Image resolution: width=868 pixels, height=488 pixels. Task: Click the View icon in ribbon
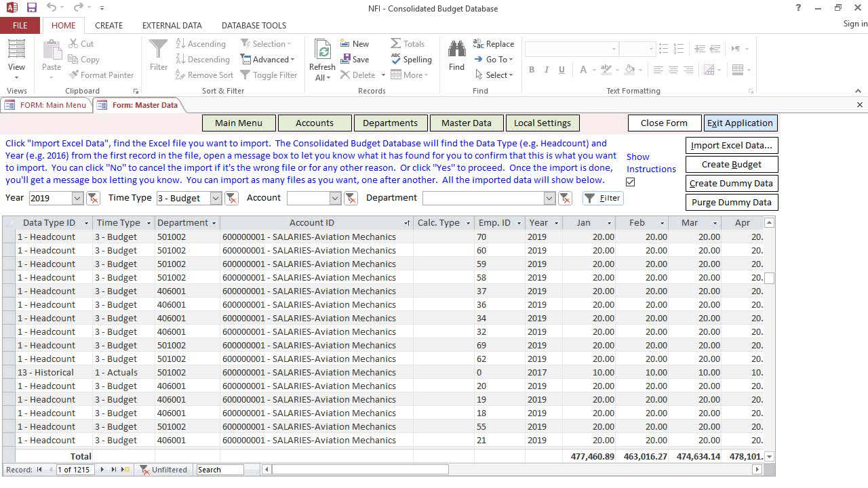(x=16, y=49)
